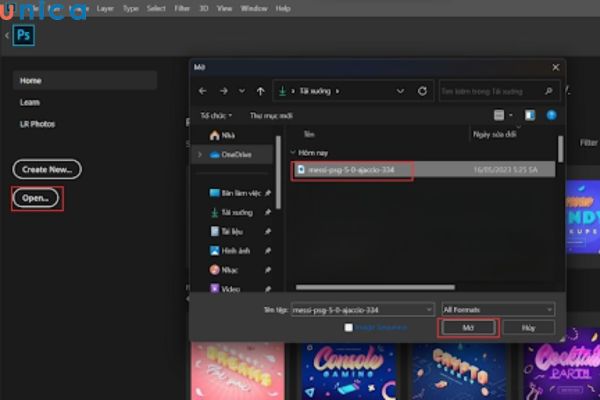
Task: Toggle the preview pane icon
Action: (x=530, y=115)
